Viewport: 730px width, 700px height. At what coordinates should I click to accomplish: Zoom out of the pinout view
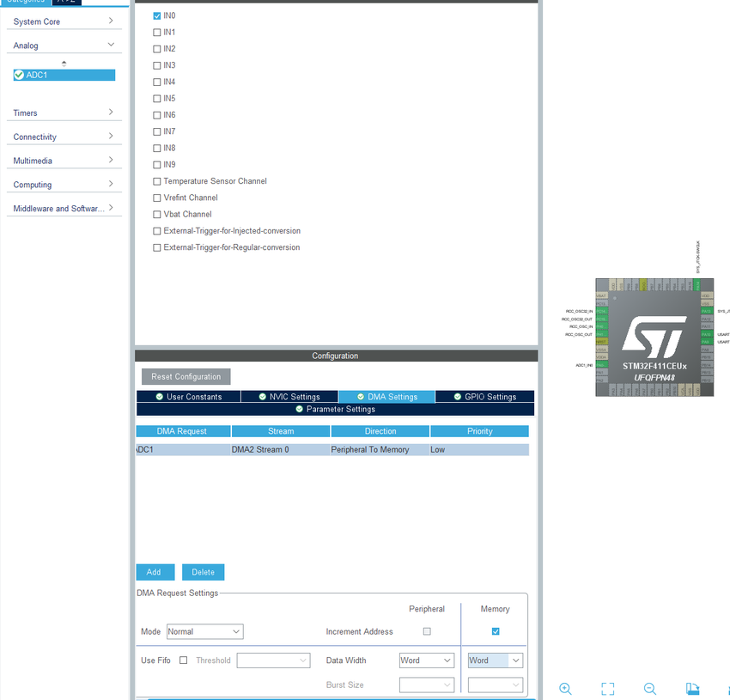tap(650, 688)
